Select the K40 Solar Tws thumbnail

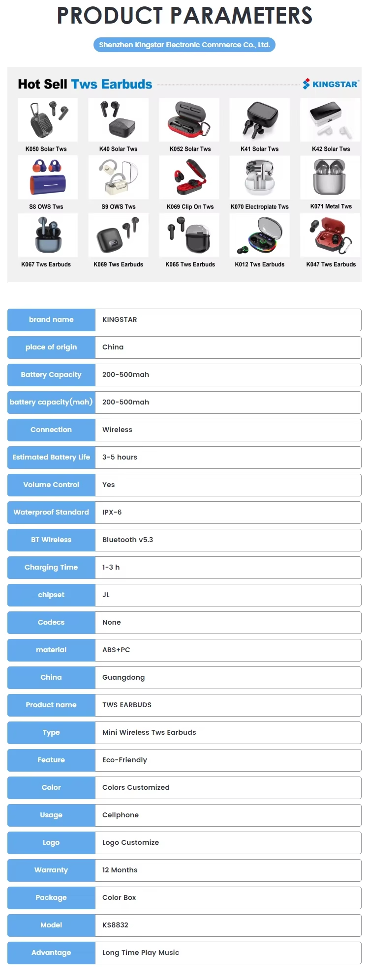click(x=119, y=119)
